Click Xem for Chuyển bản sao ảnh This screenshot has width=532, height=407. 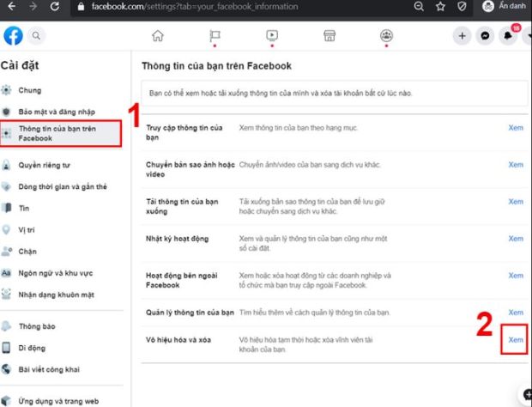coord(516,165)
